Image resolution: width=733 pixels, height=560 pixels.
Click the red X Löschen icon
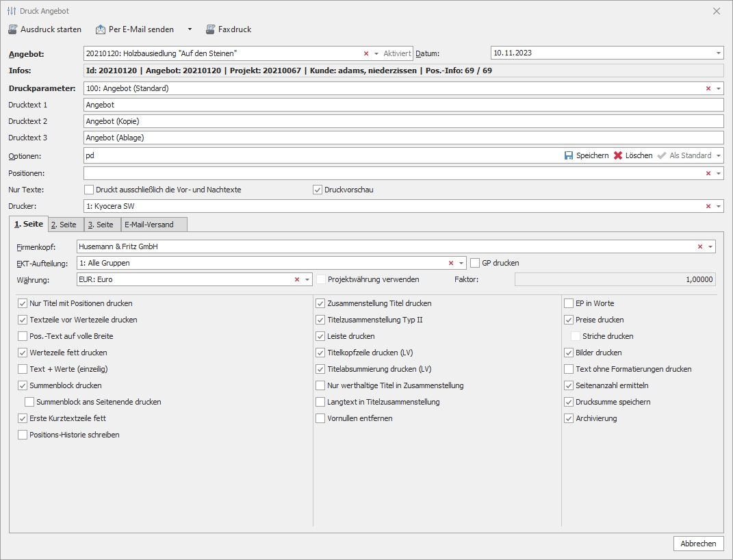(618, 155)
